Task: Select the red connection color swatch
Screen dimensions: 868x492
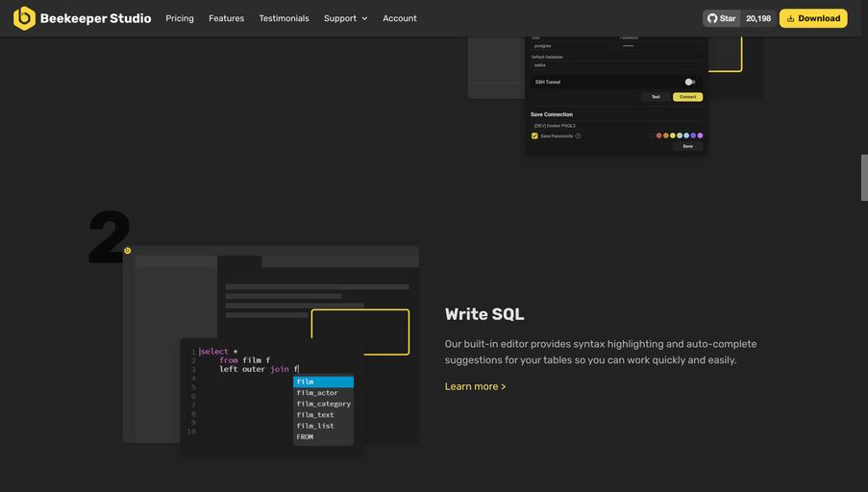Action: [x=658, y=135]
